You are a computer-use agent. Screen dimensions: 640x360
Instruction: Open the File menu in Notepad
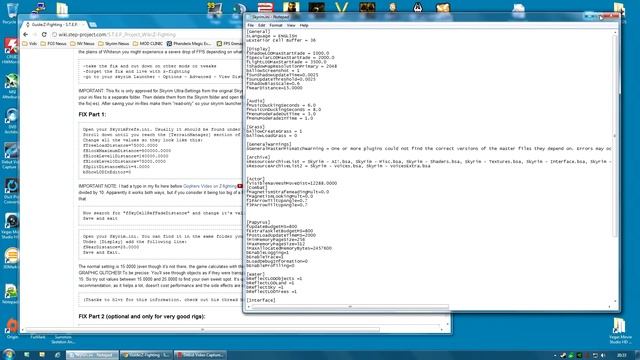pos(251,25)
